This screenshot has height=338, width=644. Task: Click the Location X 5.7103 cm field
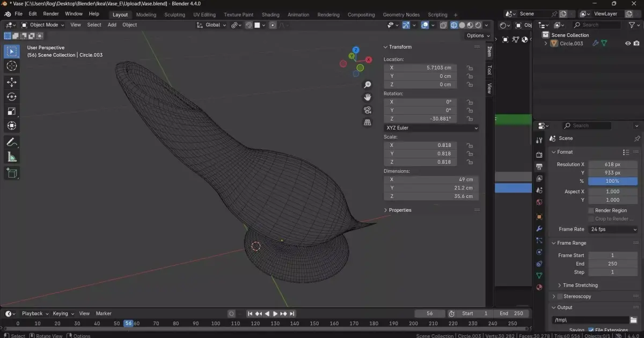pos(421,68)
